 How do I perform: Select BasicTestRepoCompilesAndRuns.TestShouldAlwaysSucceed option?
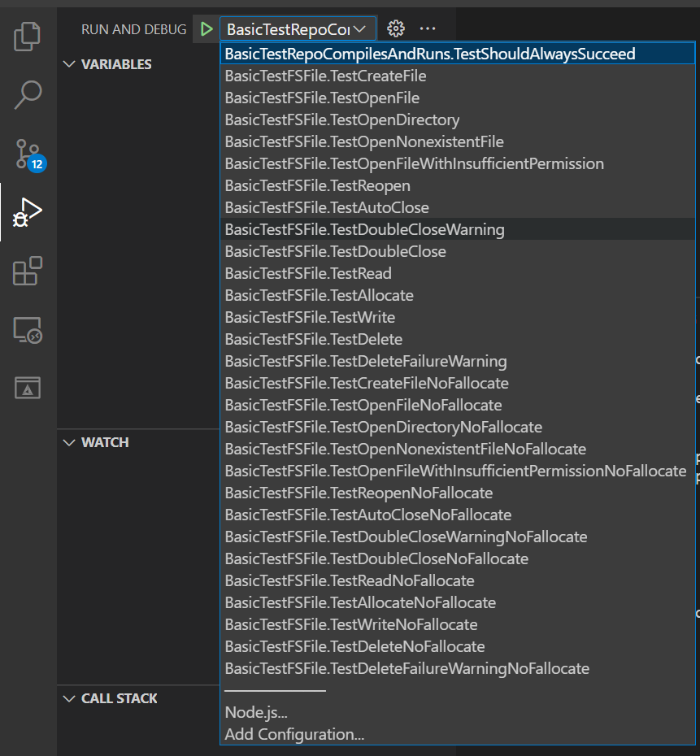click(x=429, y=54)
